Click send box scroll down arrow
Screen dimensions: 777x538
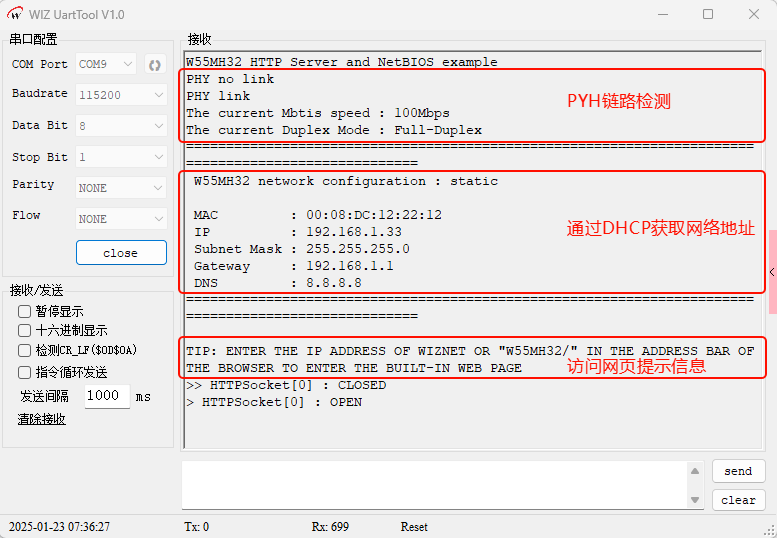coord(695,500)
